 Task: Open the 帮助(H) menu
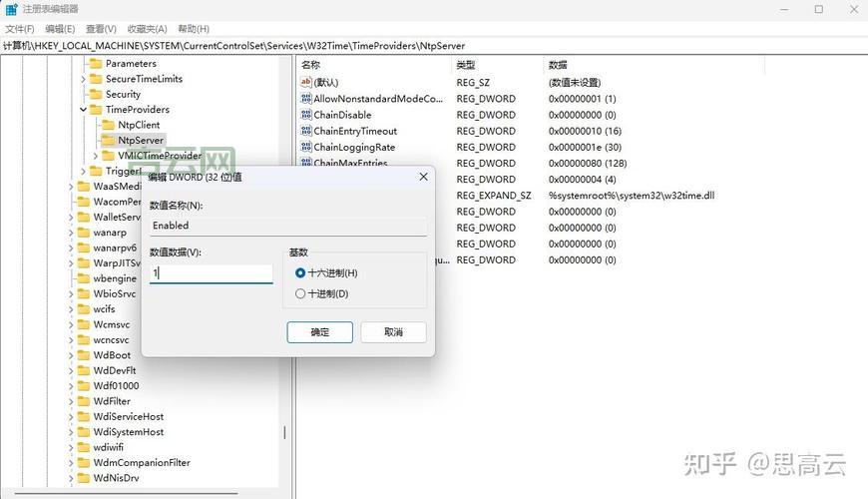click(194, 29)
